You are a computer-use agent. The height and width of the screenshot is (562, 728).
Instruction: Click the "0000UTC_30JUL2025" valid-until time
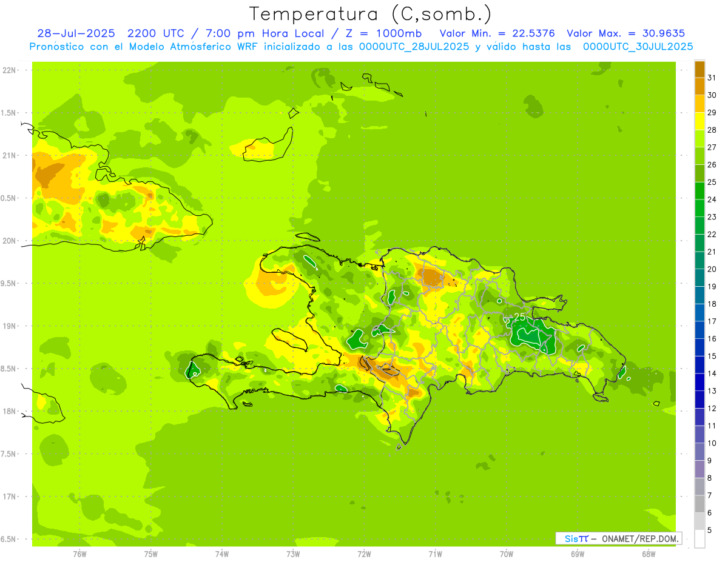(x=638, y=47)
